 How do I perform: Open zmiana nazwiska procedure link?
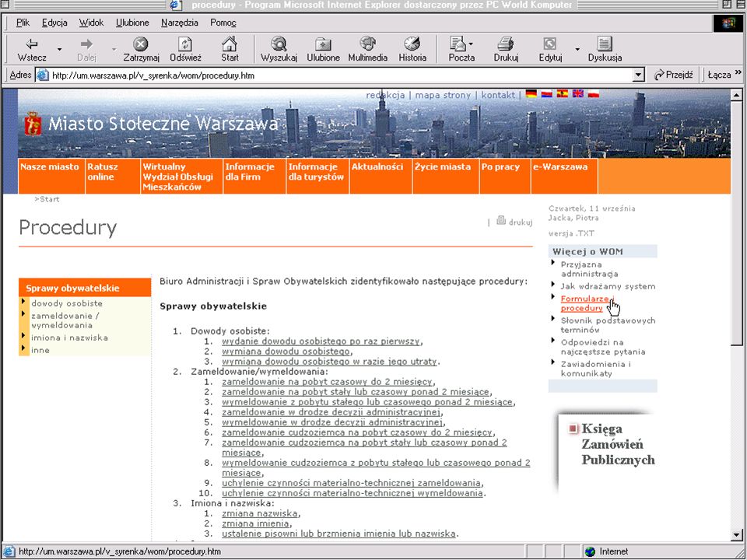pyautogui.click(x=260, y=513)
